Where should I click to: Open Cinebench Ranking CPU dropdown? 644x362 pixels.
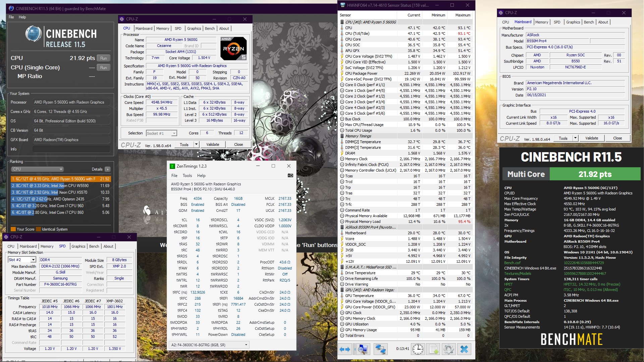click(x=37, y=169)
